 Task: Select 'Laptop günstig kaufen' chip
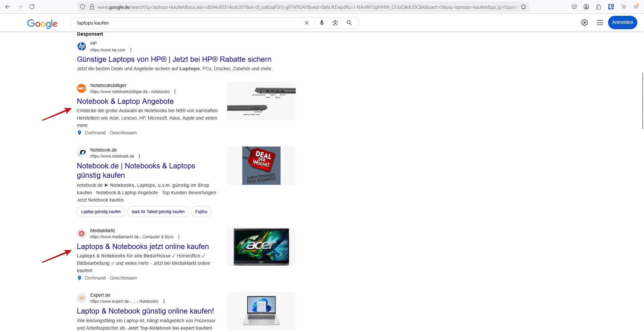pos(101,212)
